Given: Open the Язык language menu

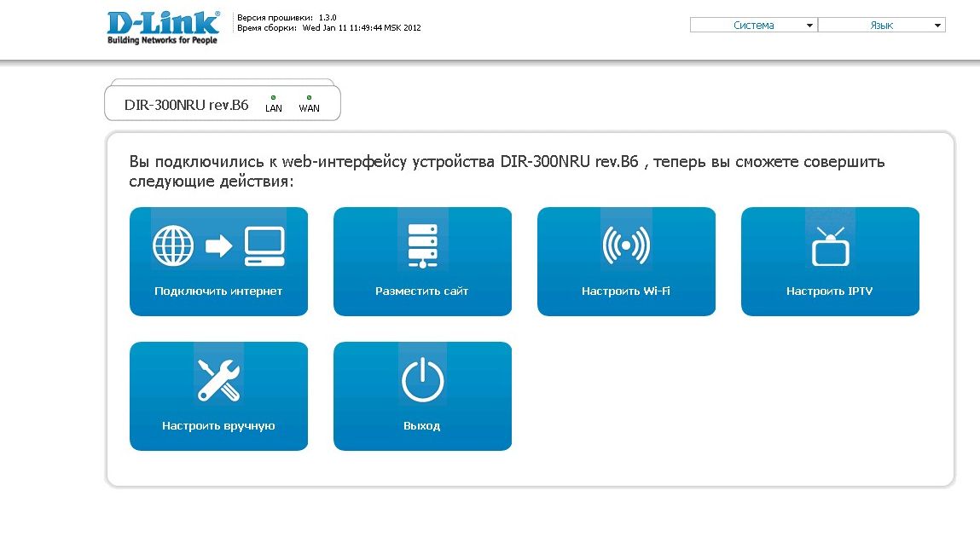Looking at the screenshot, I should pos(881,26).
